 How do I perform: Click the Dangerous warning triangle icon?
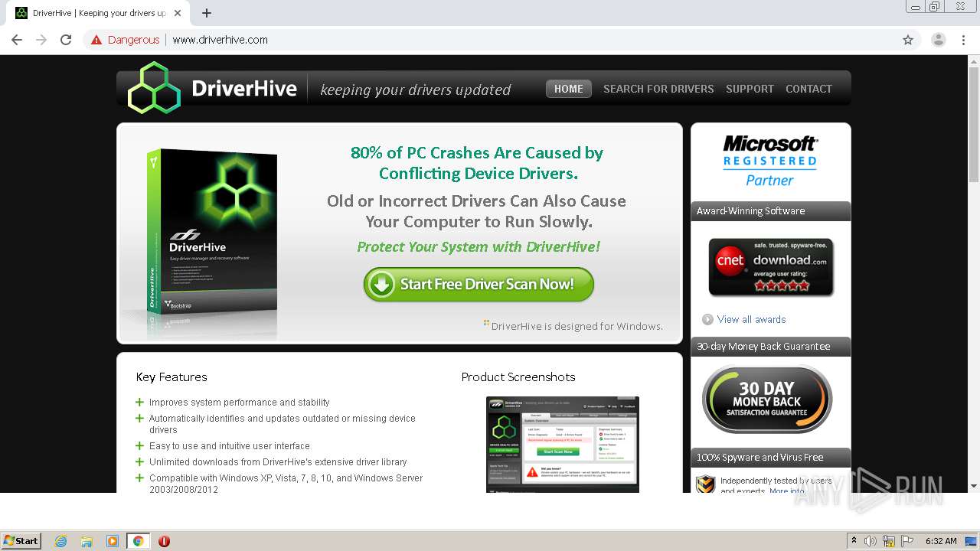tap(96, 40)
